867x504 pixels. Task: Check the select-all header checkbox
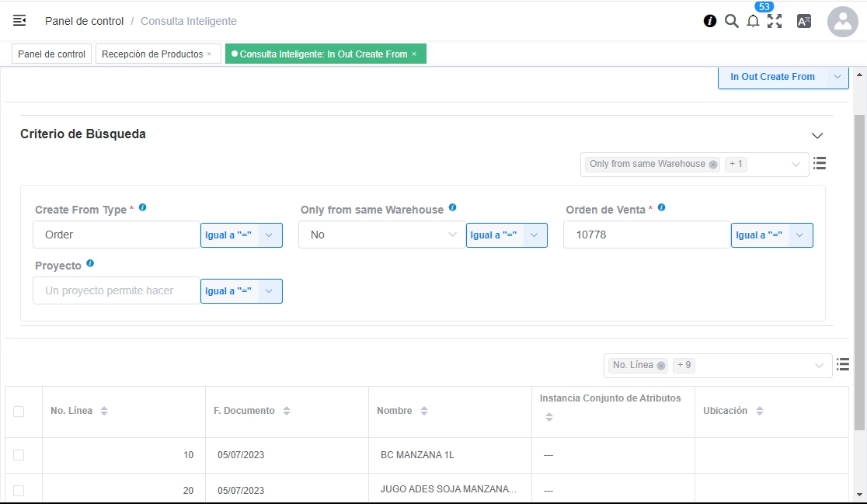click(19, 412)
